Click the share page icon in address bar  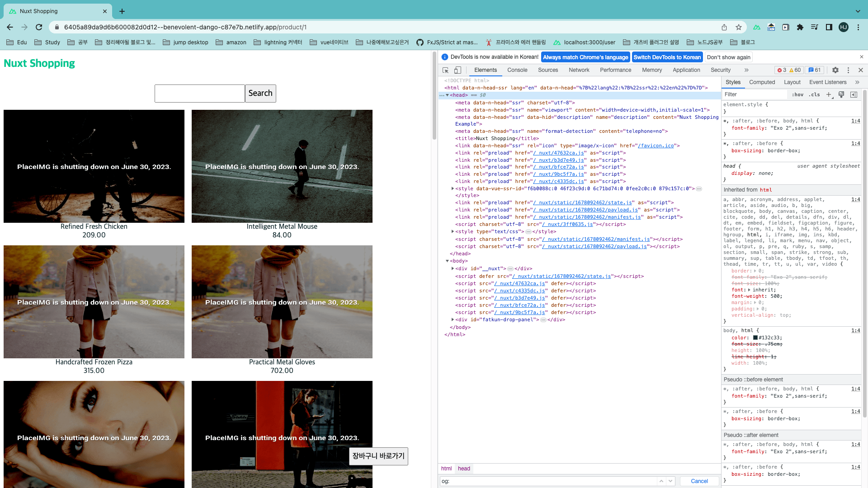[724, 27]
